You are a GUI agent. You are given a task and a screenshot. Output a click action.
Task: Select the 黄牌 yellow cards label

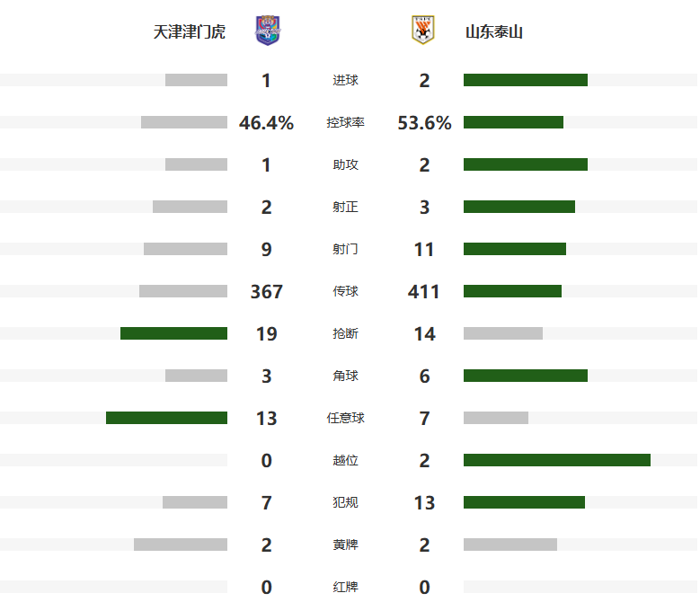tap(345, 545)
